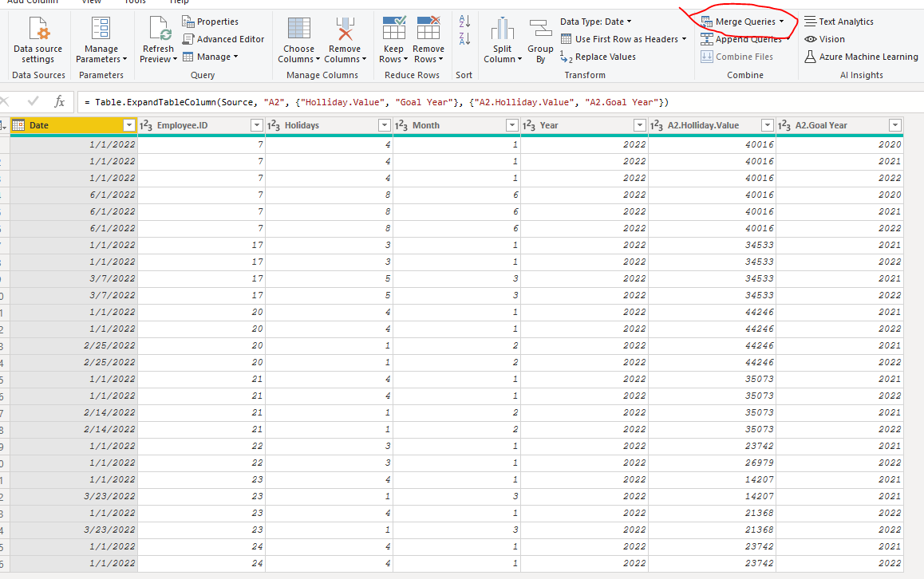Screen dimensions: 924x579
Task: Open Date column filter dropdown
Action: tap(129, 125)
